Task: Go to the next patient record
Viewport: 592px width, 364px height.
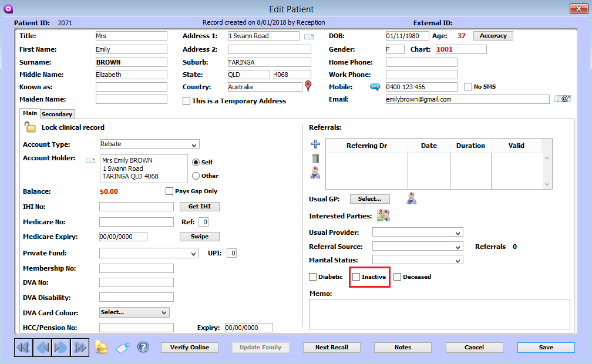Action: point(61,348)
